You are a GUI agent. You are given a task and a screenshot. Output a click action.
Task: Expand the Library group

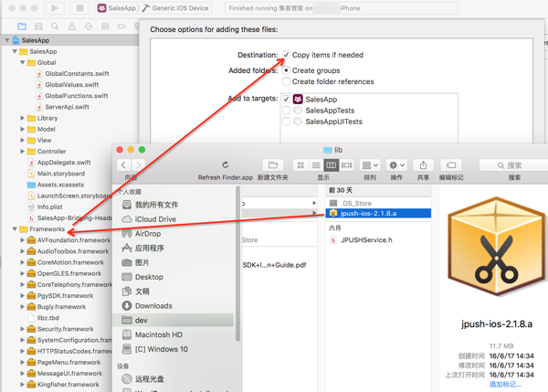(22, 118)
